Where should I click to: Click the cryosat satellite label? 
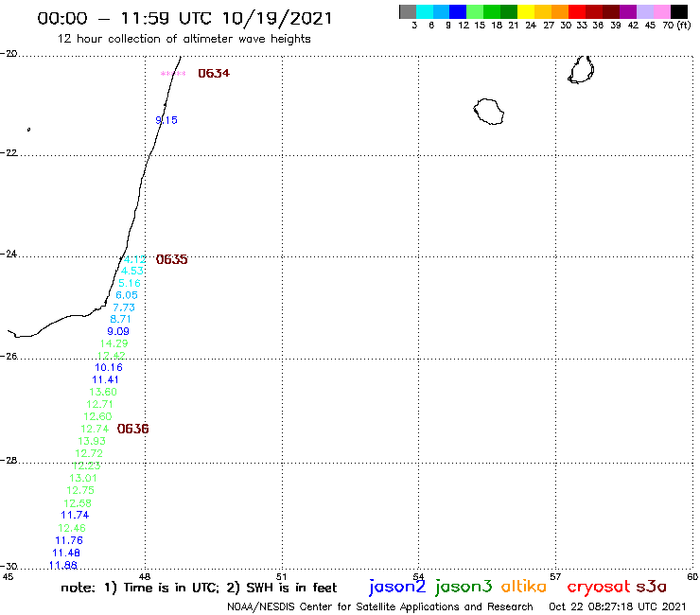click(x=599, y=587)
